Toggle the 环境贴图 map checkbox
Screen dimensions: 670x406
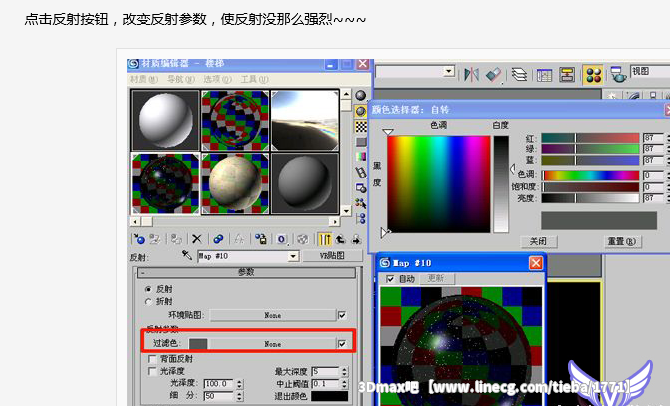(342, 315)
